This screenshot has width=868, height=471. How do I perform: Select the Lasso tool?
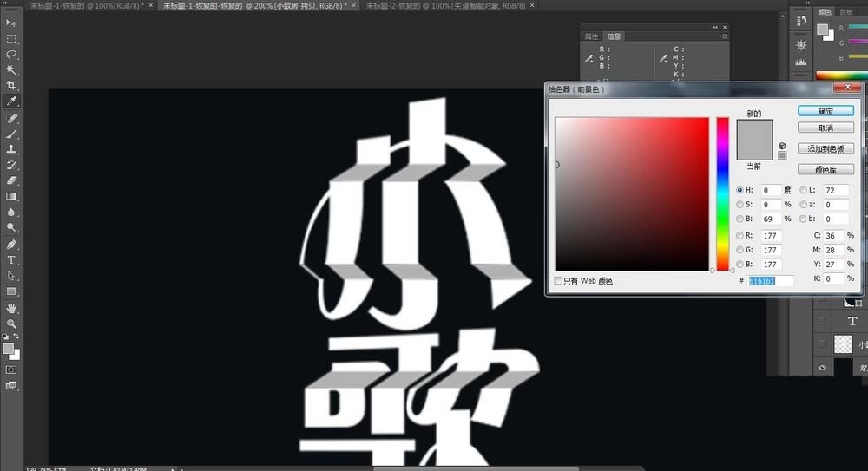tap(11, 55)
